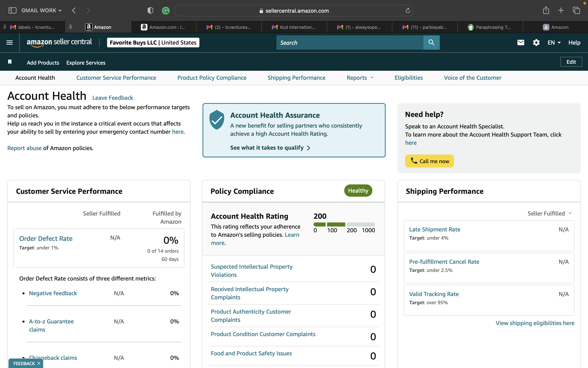The height and width of the screenshot is (368, 588).
Task: Open the Product Policy Compliance tab
Action: click(x=212, y=78)
